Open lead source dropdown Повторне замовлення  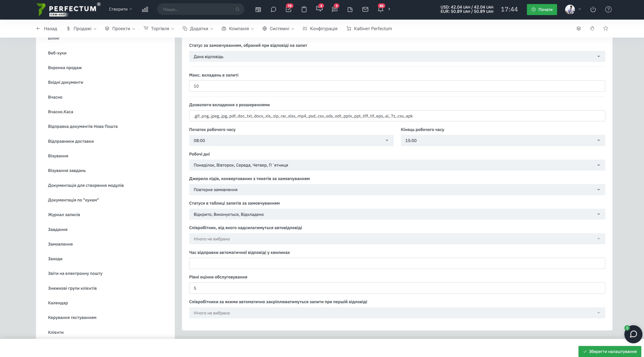pos(397,190)
